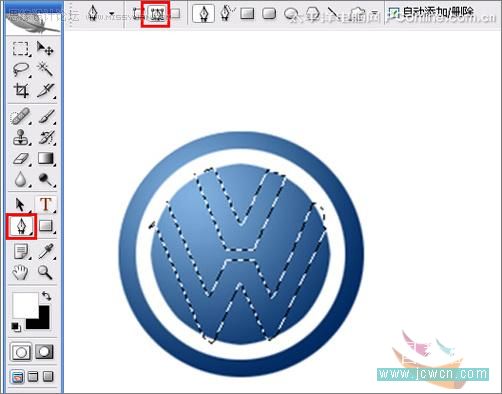This screenshot has height=394, width=502.
Task: Pick the Zoom magnifier tool
Action: pos(45,273)
